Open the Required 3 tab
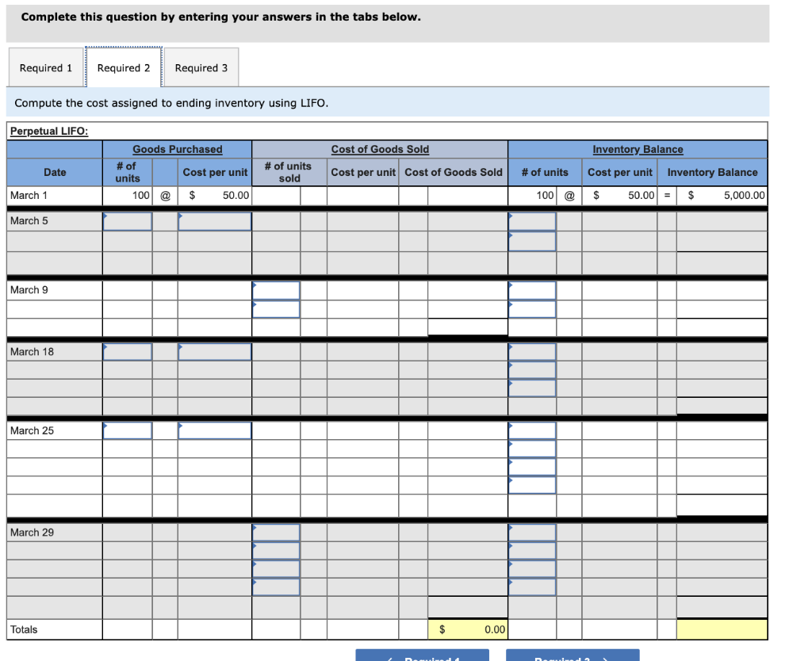 [x=201, y=68]
